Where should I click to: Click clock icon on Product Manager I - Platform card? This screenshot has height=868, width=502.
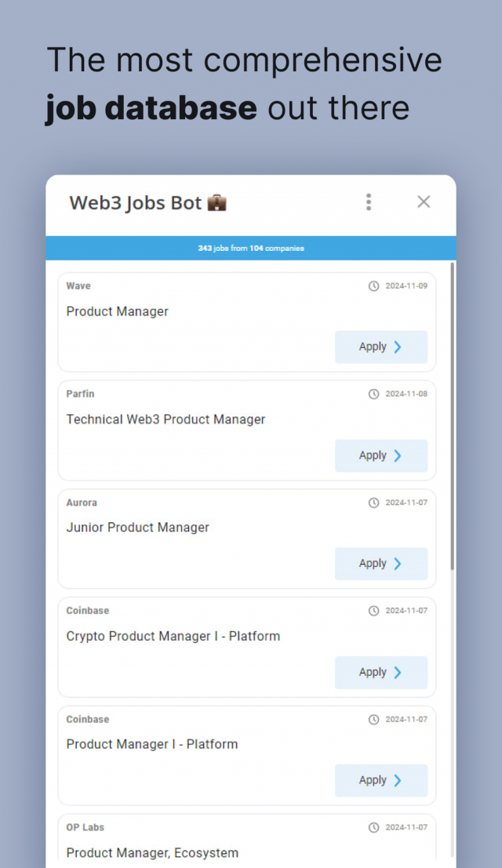click(x=373, y=719)
